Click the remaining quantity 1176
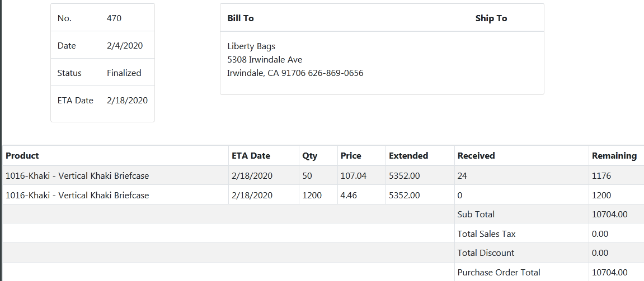 [x=601, y=176]
